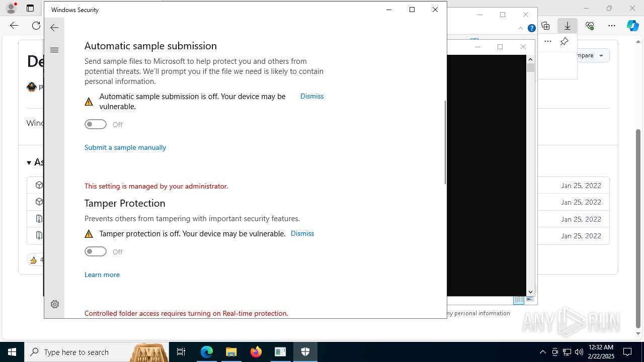This screenshot has height=362, width=644.
Task: Open downloads panel more options
Action: (548, 41)
